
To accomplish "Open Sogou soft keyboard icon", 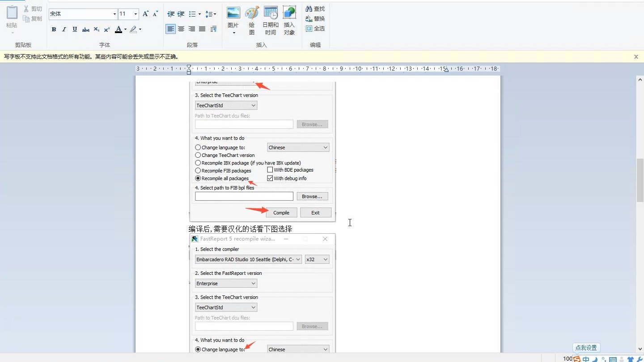I will pyautogui.click(x=613, y=359).
